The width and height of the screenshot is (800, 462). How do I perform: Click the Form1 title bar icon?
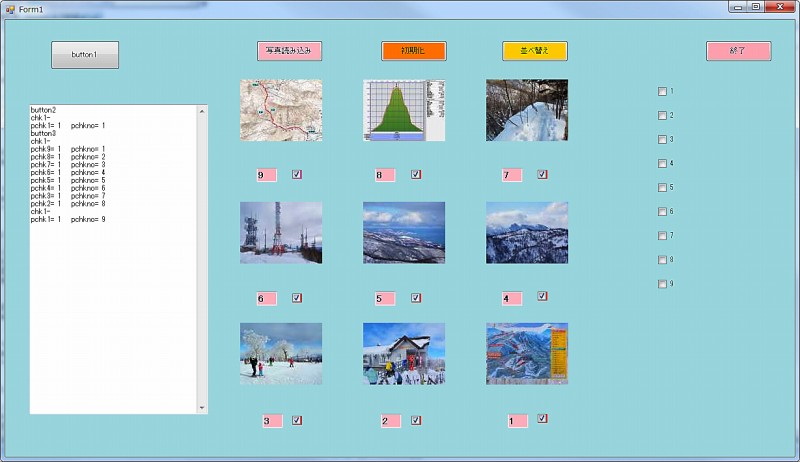(9, 8)
